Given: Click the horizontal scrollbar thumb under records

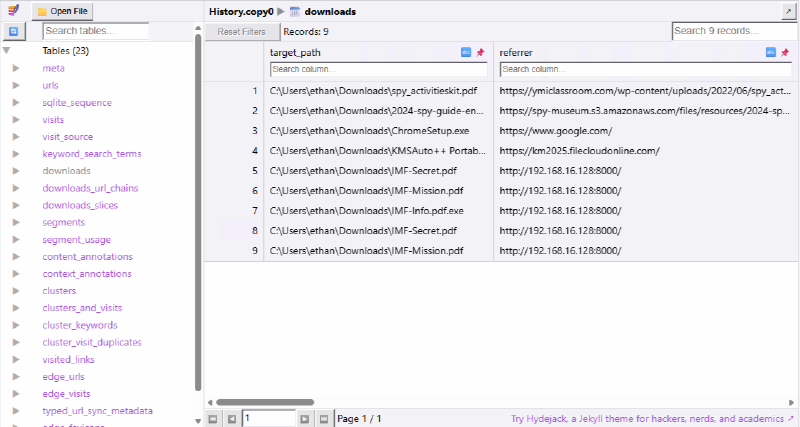Looking at the screenshot, I should point(265,402).
